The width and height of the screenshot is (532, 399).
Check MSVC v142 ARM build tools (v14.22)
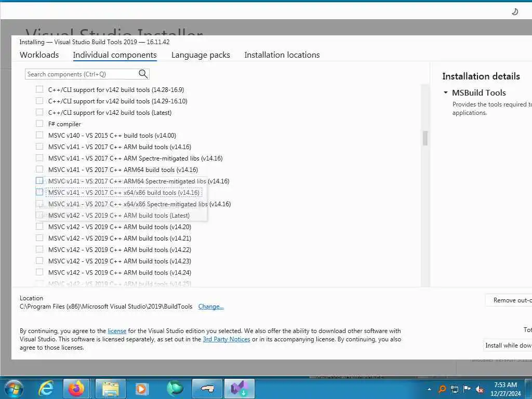click(39, 249)
